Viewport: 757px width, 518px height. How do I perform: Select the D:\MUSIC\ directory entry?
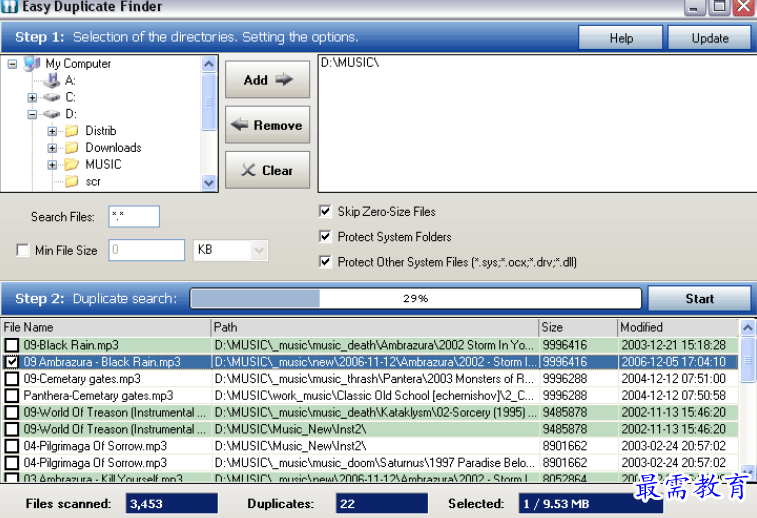pyautogui.click(x=350, y=62)
